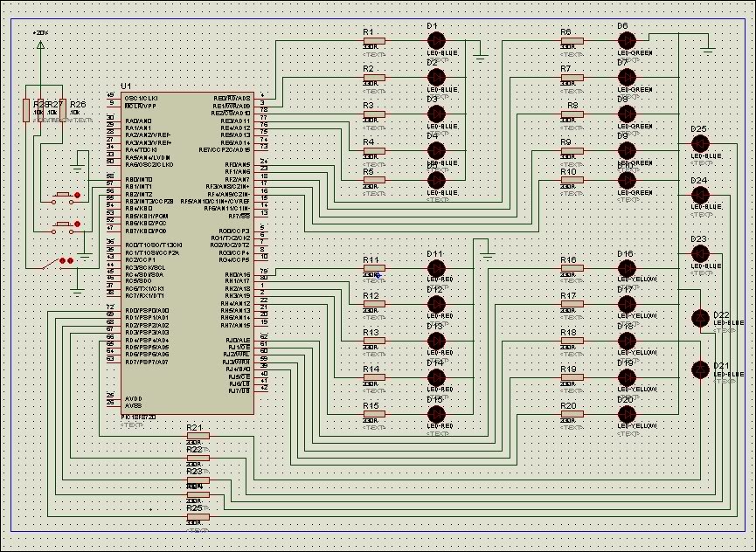Click the RD0/PSP0/AD0 pin label
The image size is (756, 552).
coord(147,311)
